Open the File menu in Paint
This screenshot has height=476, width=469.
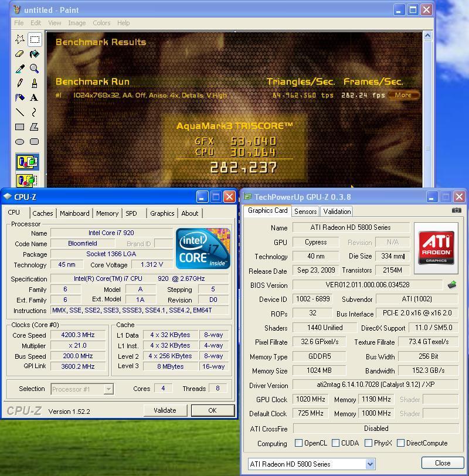click(19, 23)
